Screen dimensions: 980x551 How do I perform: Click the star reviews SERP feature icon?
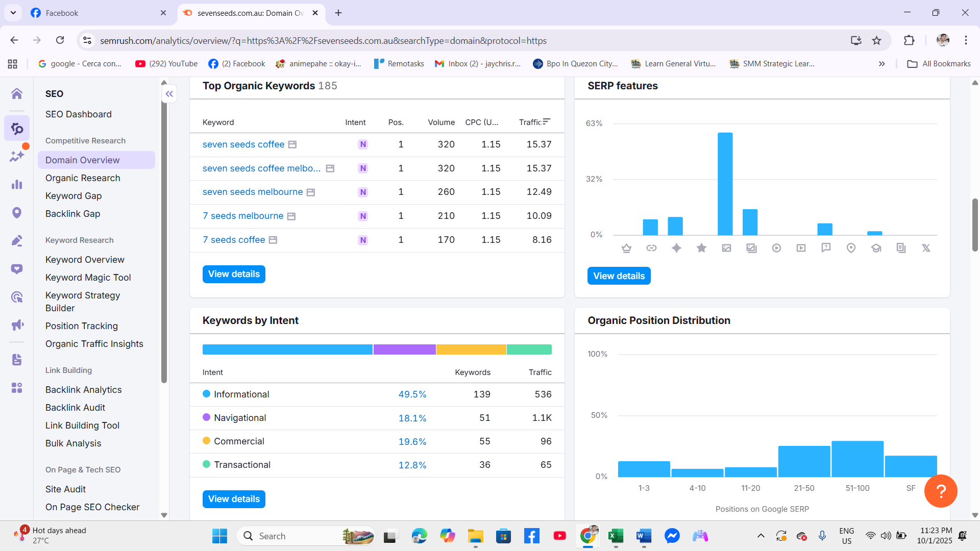click(x=701, y=248)
